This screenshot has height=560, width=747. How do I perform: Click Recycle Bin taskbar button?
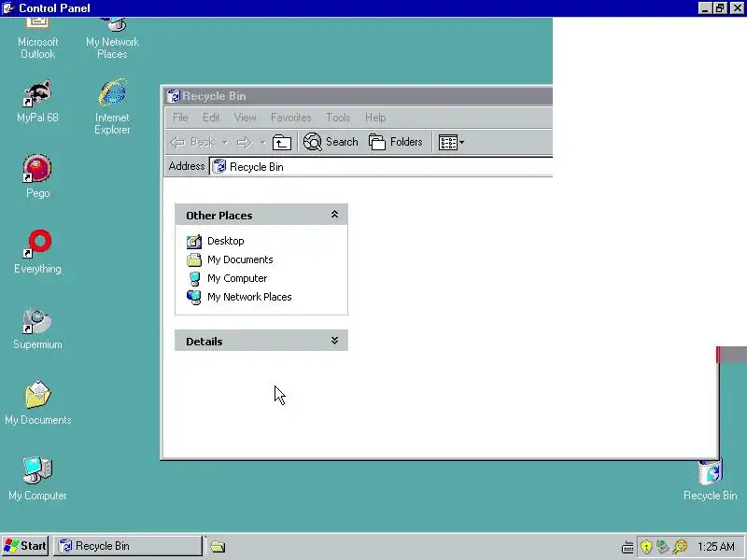[128, 546]
